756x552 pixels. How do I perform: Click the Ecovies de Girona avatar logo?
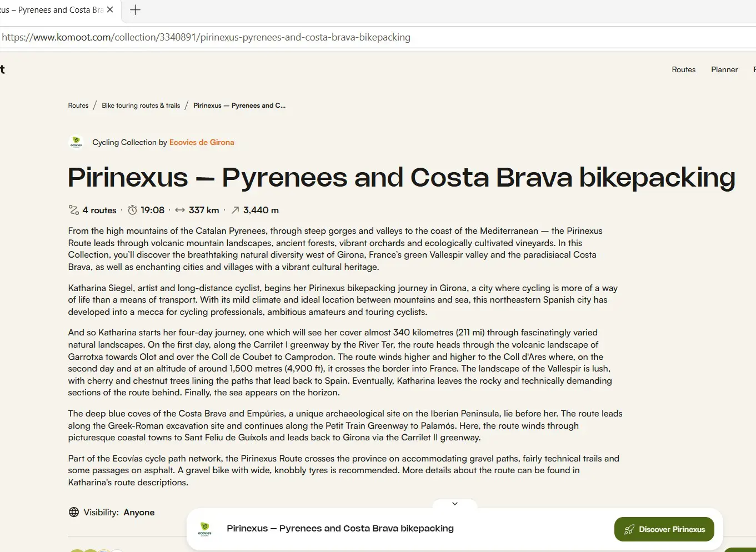(76, 143)
